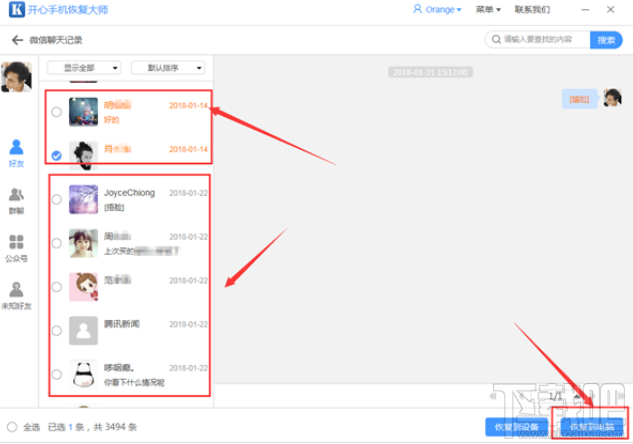633x444 pixels.
Task: Select radio for the panda avatar contact
Action: point(57,374)
